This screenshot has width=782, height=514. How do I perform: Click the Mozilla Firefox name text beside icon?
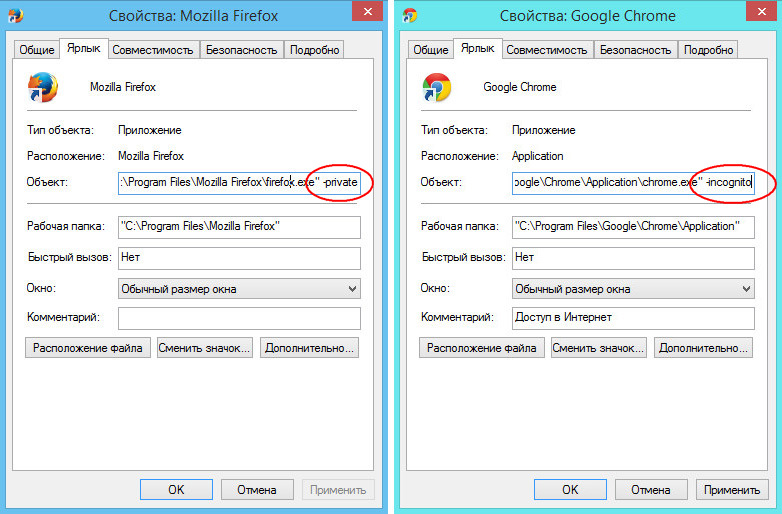click(x=123, y=87)
